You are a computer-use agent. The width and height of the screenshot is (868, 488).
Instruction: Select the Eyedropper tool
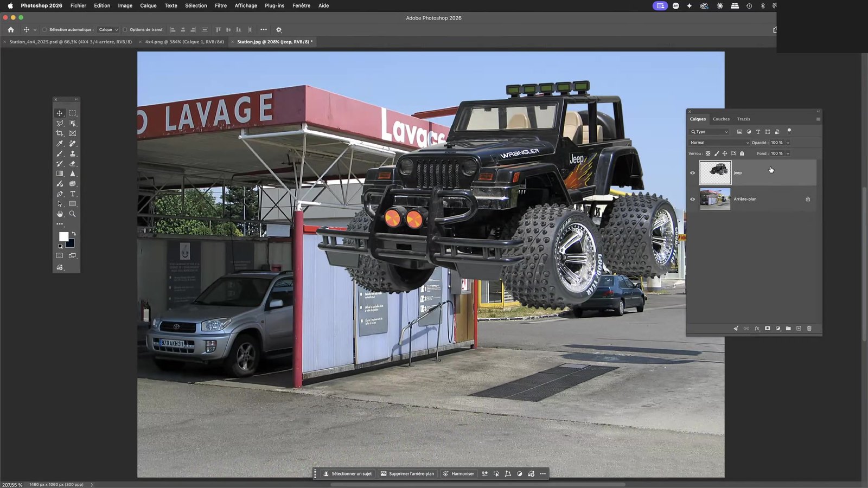tap(60, 144)
